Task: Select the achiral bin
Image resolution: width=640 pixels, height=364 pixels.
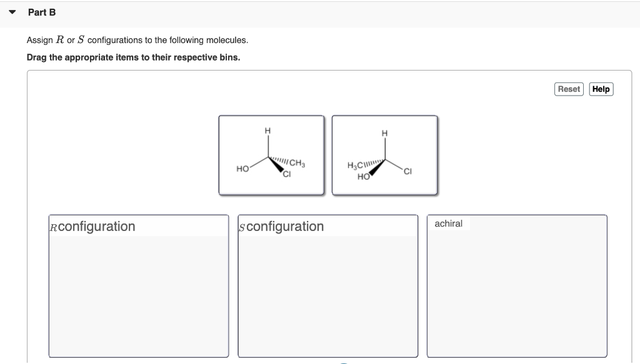Action: click(x=516, y=287)
